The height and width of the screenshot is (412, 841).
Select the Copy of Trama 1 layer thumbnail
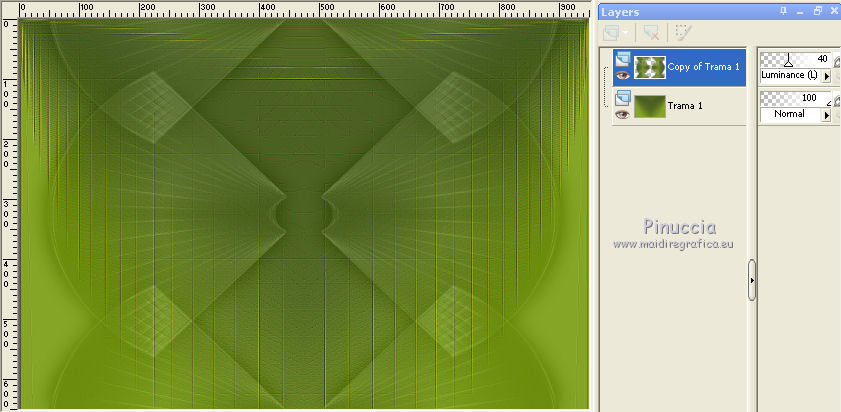click(650, 68)
